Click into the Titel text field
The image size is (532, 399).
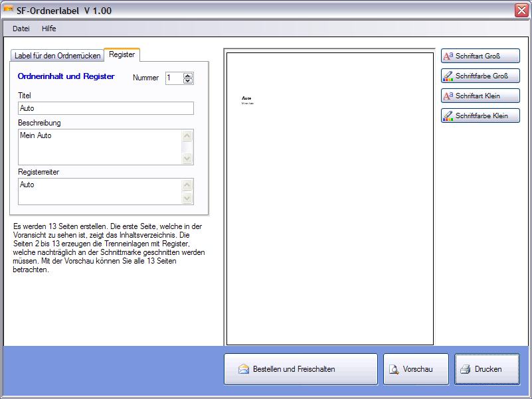tap(106, 108)
